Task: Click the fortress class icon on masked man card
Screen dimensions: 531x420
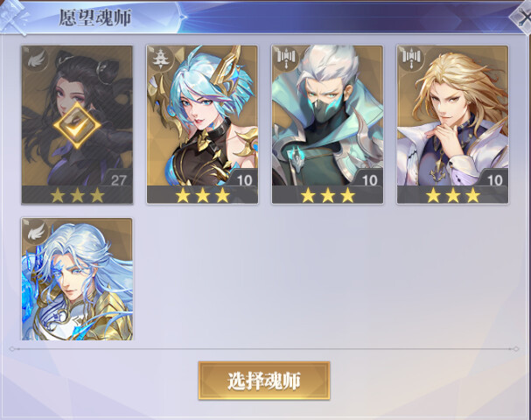Action: point(287,57)
